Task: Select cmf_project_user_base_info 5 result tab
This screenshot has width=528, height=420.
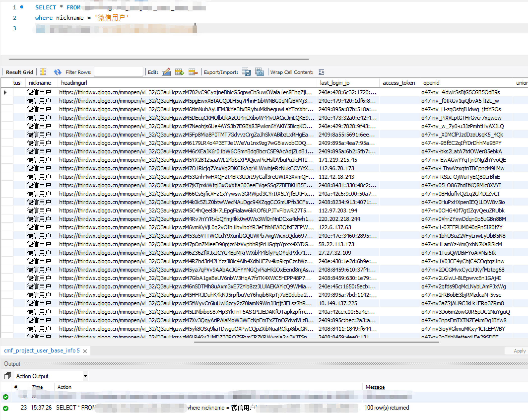Action: click(x=42, y=350)
